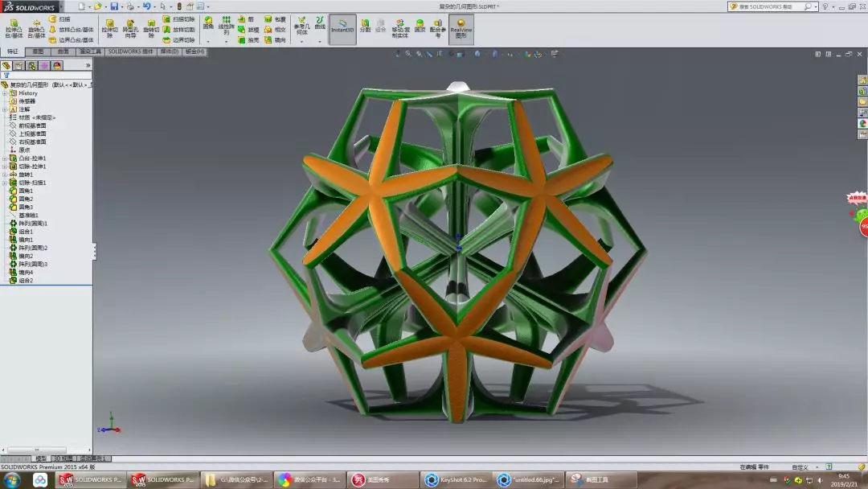868x489 pixels.
Task: Select the Shell (抽壳) tool
Action: (x=248, y=40)
